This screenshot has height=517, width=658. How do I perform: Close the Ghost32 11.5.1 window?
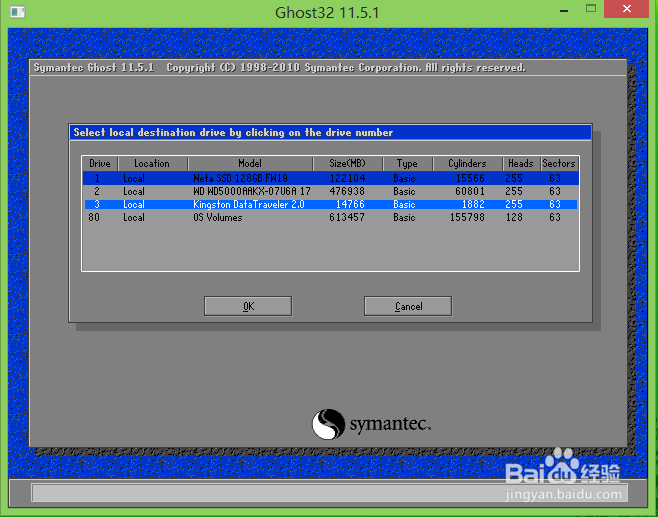[627, 9]
